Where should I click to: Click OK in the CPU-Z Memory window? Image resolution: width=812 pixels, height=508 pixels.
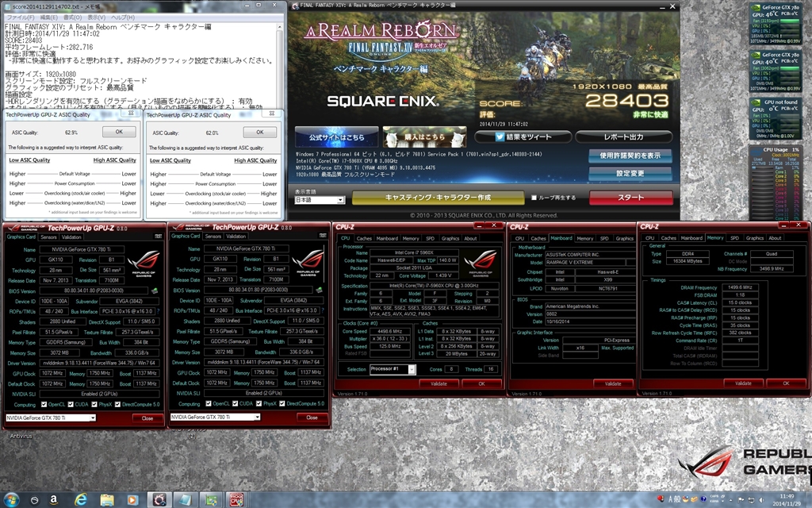(786, 383)
